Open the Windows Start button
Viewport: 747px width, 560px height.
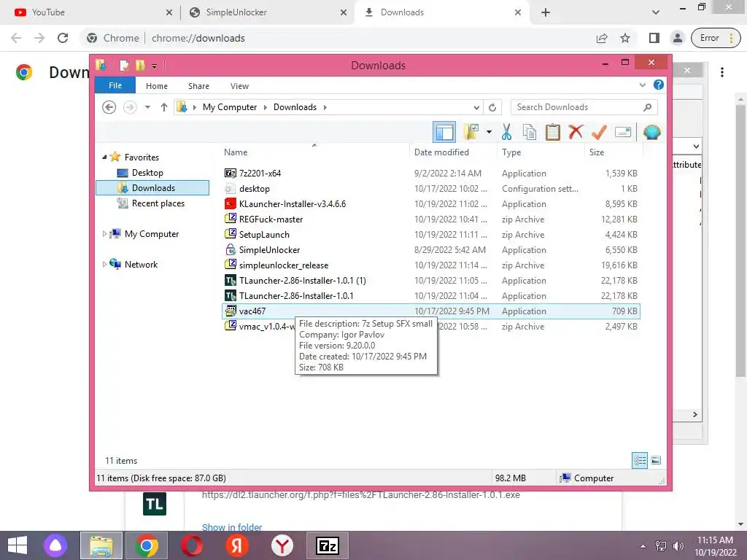click(18, 545)
